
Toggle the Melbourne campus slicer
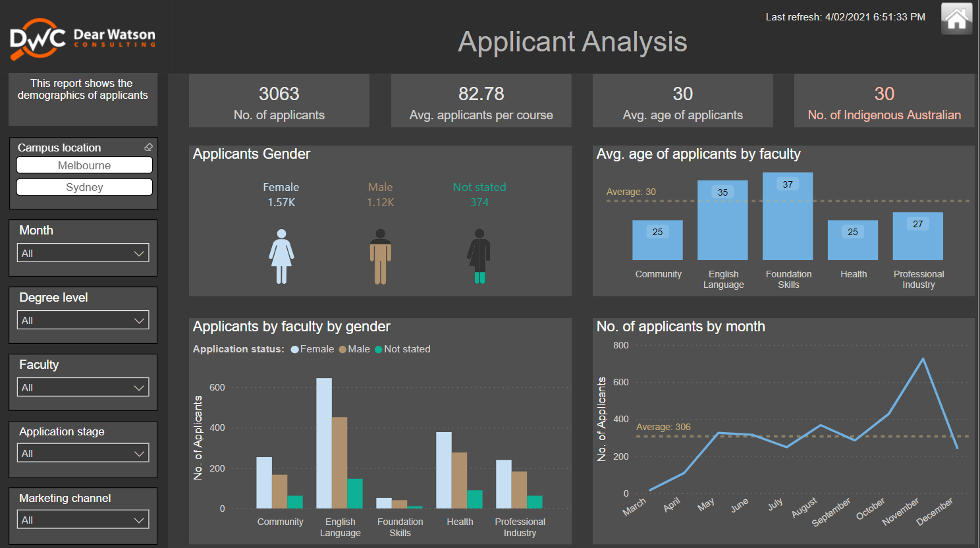coord(84,165)
